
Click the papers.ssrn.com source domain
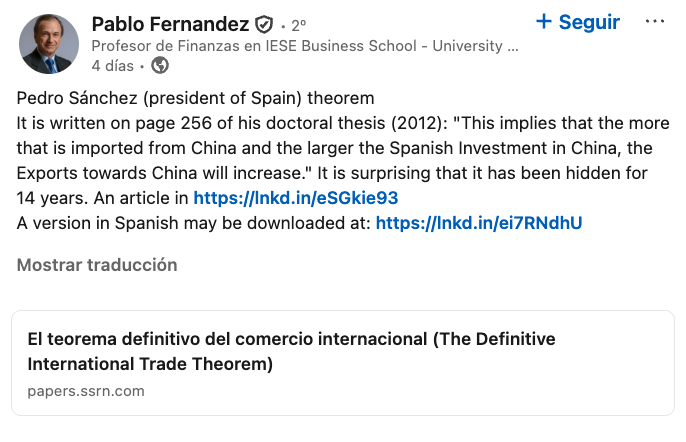[x=86, y=390]
